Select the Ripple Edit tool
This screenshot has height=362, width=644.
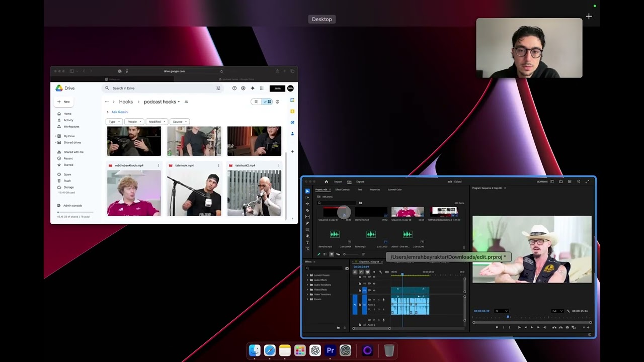tap(307, 204)
